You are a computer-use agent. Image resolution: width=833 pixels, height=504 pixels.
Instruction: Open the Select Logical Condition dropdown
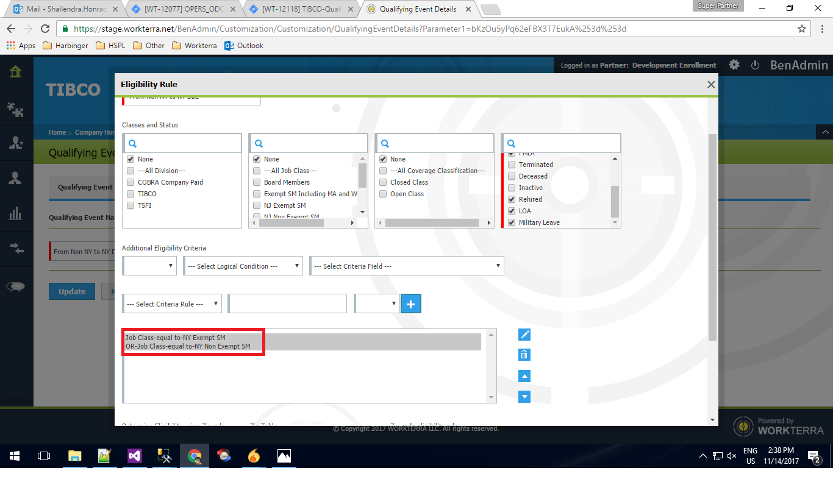[243, 266]
